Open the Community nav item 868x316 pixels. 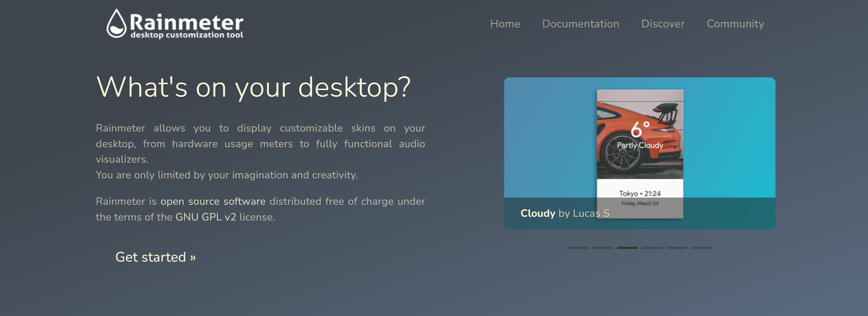pos(735,24)
